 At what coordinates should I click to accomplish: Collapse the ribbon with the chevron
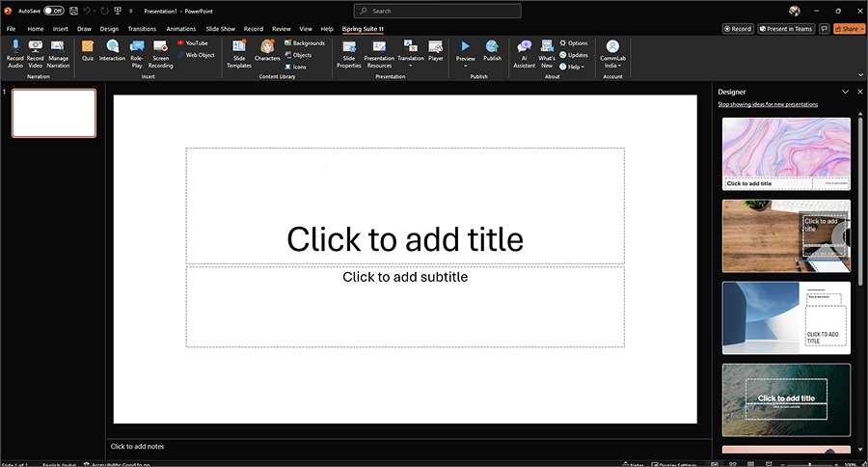858,74
